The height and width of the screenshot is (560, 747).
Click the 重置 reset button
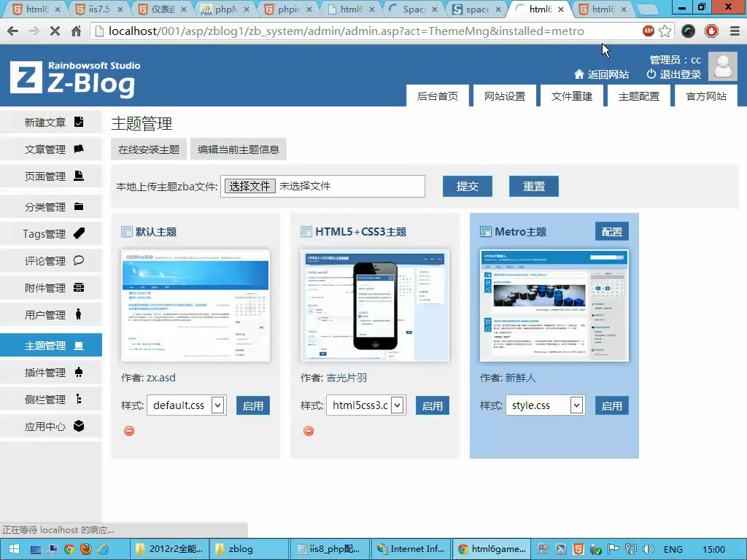[x=533, y=186]
